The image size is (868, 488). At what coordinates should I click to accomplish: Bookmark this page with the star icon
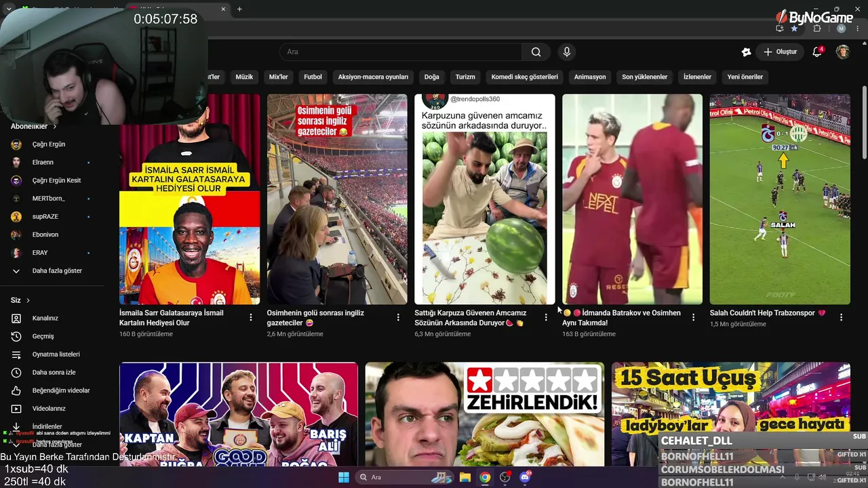[x=794, y=28]
